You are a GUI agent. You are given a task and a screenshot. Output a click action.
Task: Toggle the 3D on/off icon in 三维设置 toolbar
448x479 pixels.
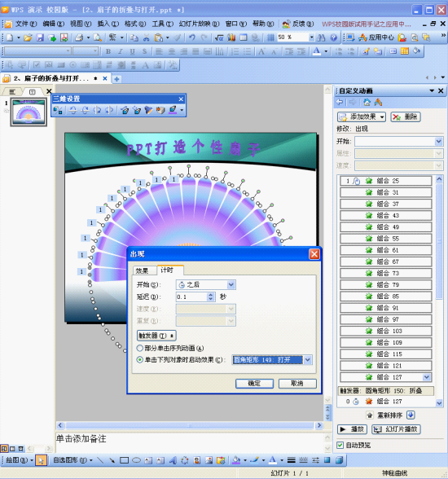point(58,110)
